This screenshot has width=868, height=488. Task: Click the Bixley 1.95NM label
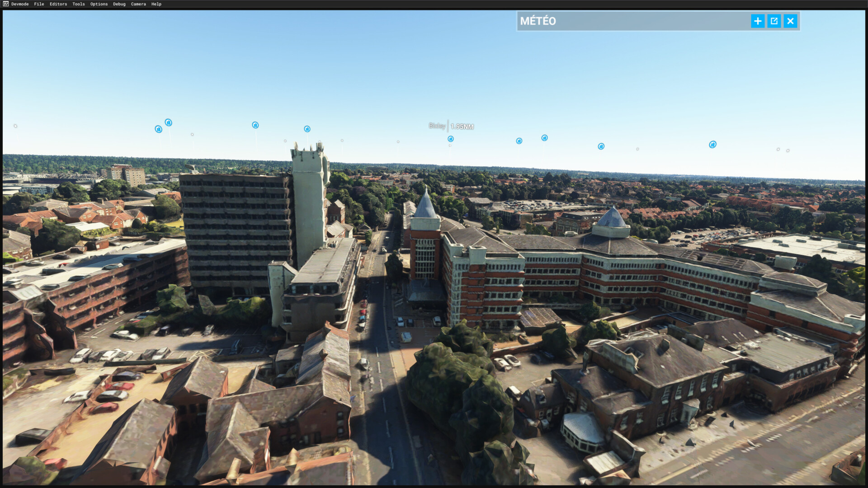[x=451, y=127]
